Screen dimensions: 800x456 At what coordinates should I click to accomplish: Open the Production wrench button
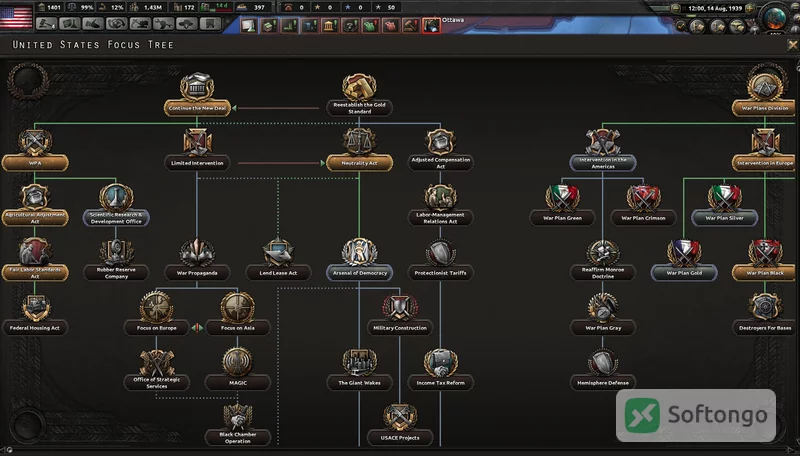click(x=164, y=24)
